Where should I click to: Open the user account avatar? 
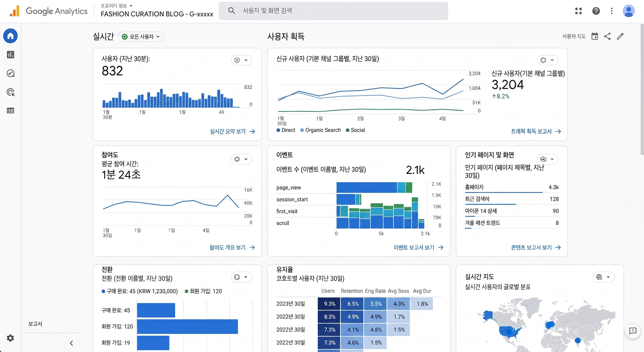click(x=628, y=11)
